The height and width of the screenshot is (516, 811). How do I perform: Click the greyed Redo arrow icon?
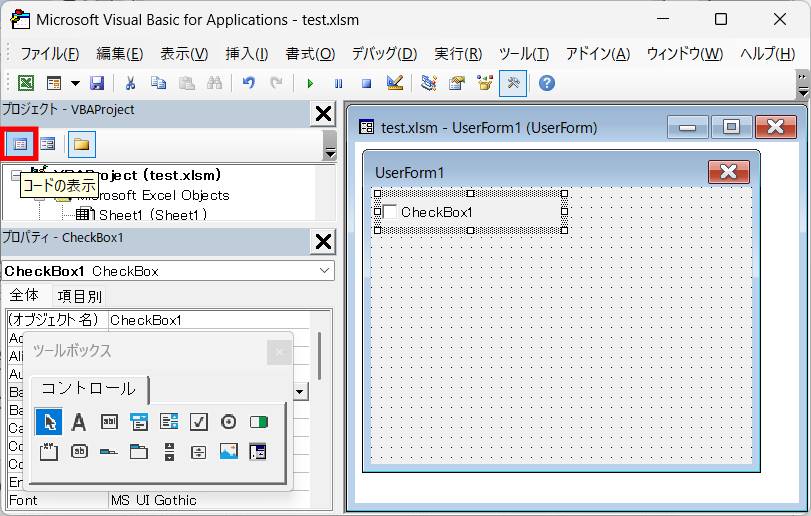pyautogui.click(x=277, y=83)
